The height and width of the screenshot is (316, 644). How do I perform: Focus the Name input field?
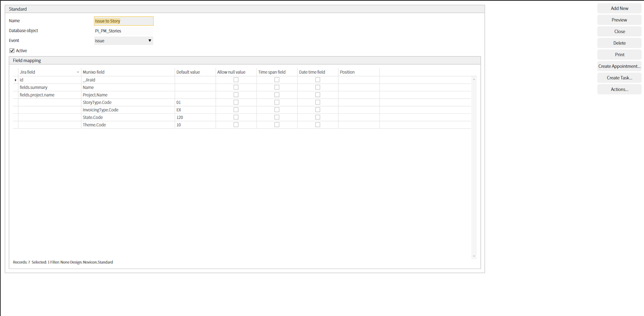click(x=124, y=21)
